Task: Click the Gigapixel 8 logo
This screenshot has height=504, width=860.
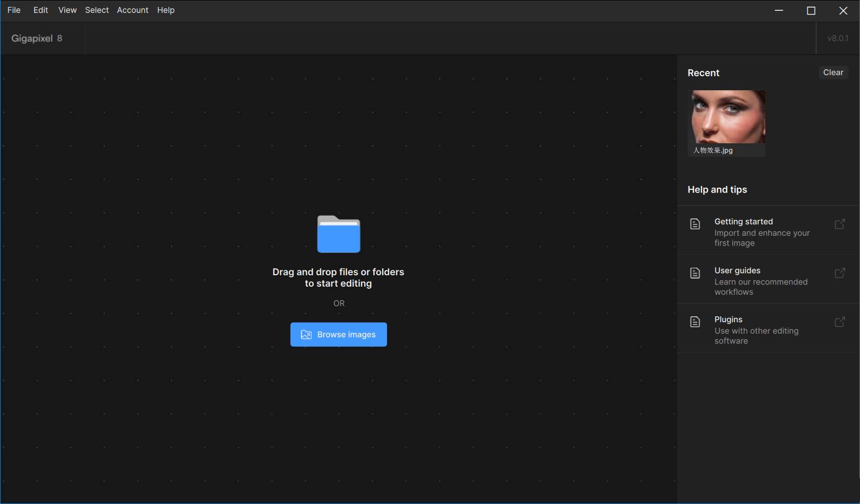Action: pyautogui.click(x=37, y=38)
